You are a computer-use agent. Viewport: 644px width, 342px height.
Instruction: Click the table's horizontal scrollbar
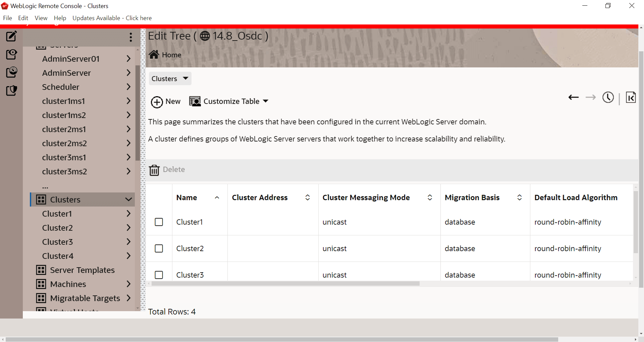click(285, 284)
